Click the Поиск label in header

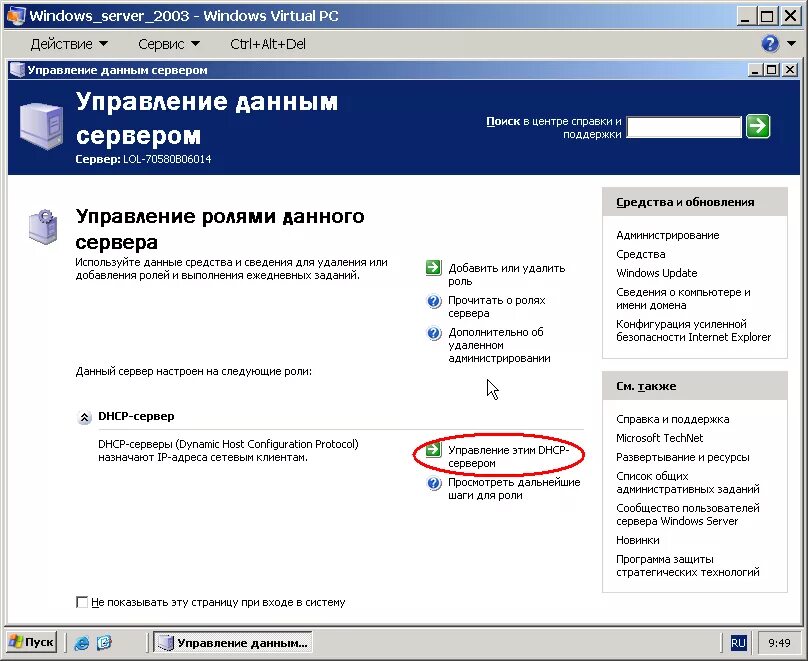coord(503,121)
